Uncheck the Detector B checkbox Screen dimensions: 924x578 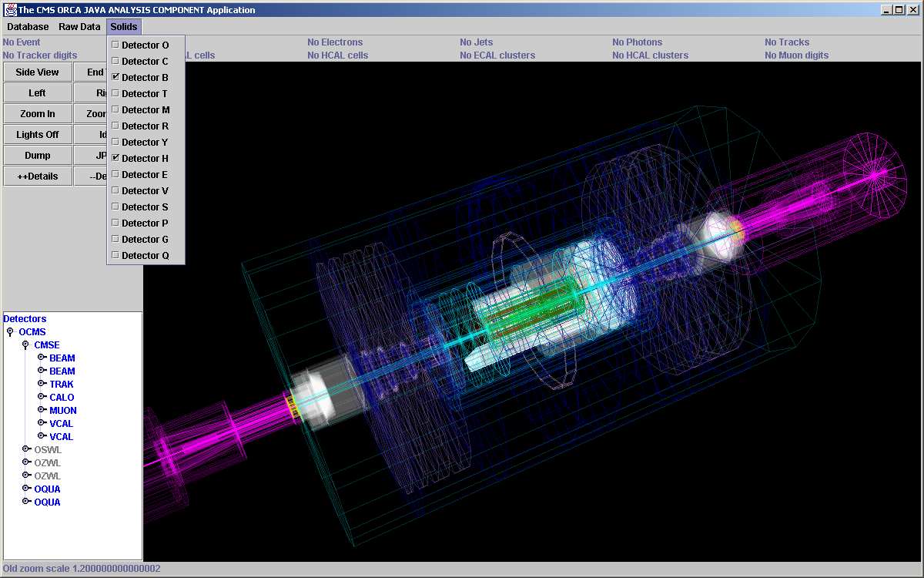pyautogui.click(x=115, y=77)
